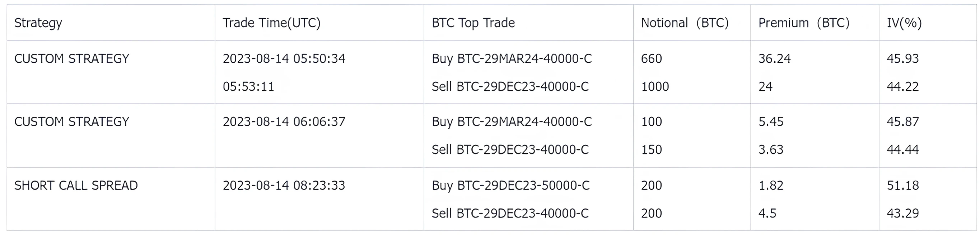Click the 36.24 premium value
Image resolution: width=980 pixels, height=235 pixels.
coord(775,59)
